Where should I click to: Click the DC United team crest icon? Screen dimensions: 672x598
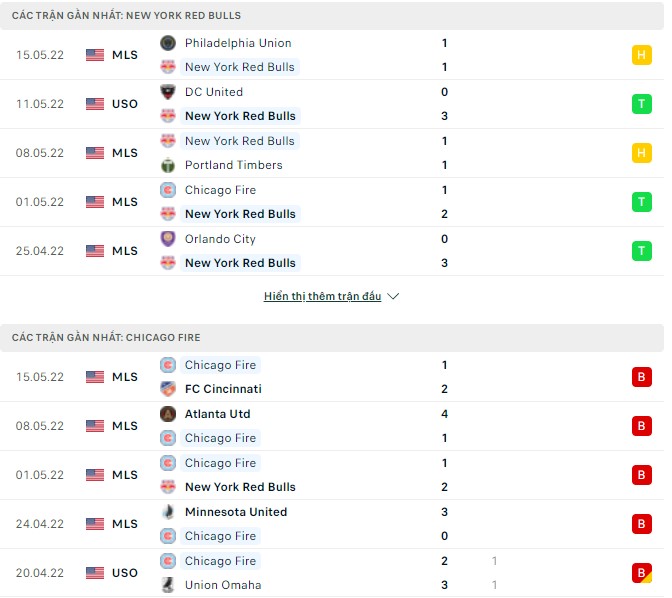click(167, 92)
